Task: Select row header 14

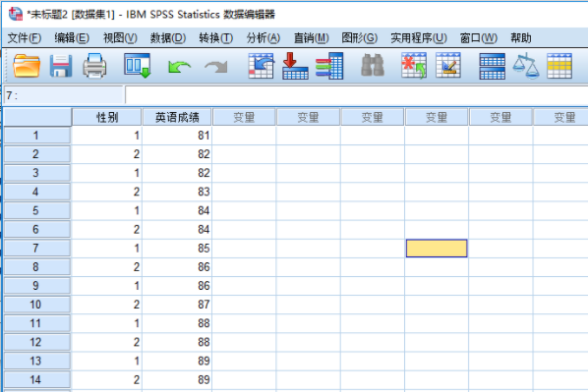Action: coord(36,379)
